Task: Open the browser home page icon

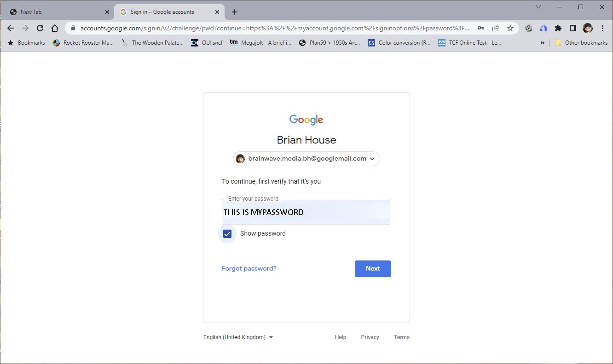Action: (x=55, y=28)
